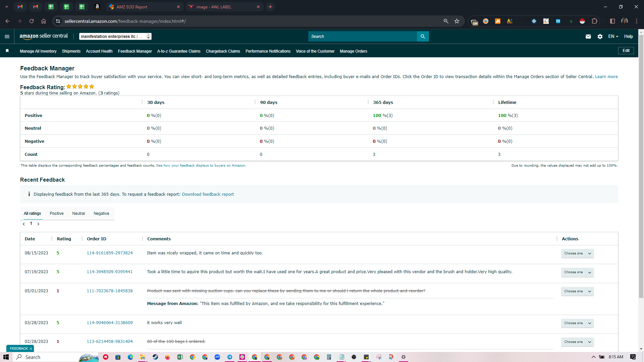Open Shipments menu item
644x362 pixels.
click(71, 51)
